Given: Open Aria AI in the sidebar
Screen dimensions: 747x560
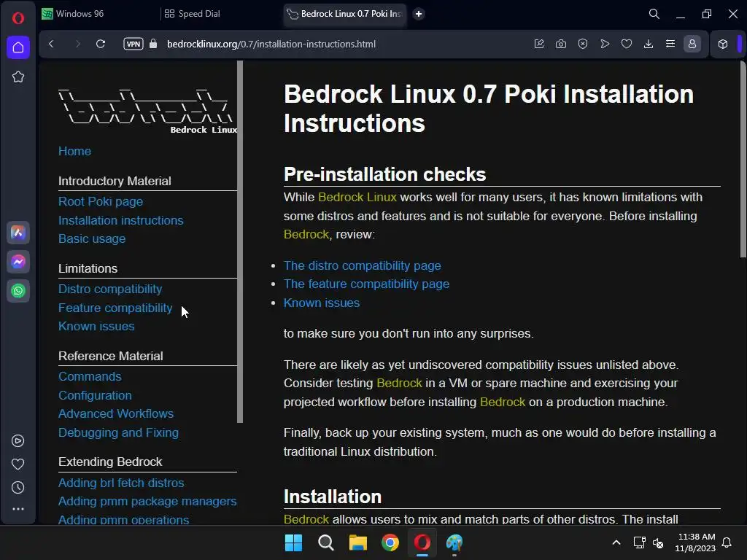Looking at the screenshot, I should coord(18,233).
